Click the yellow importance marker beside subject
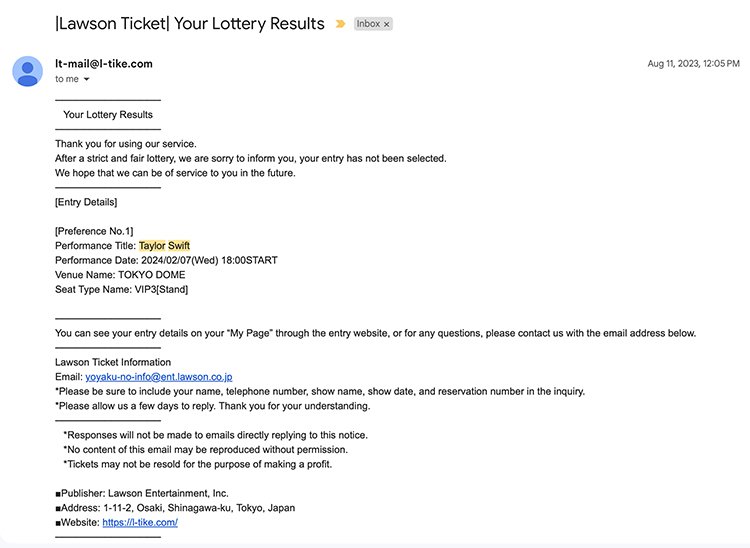The image size is (750, 548). click(x=340, y=24)
